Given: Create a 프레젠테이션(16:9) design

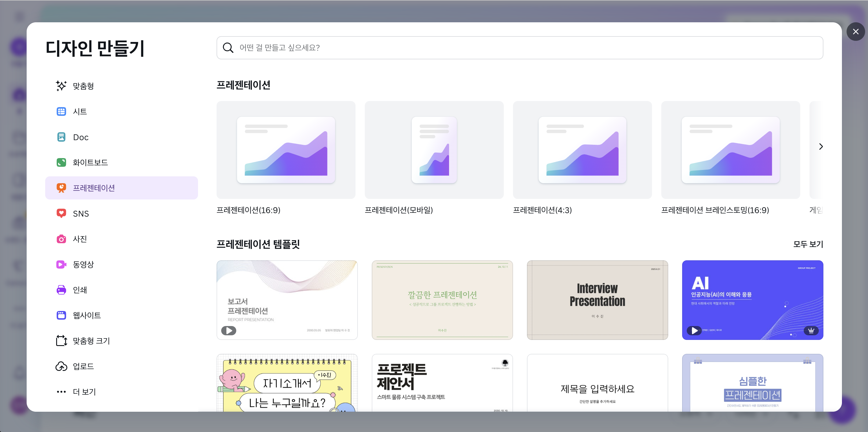Looking at the screenshot, I should [x=286, y=150].
